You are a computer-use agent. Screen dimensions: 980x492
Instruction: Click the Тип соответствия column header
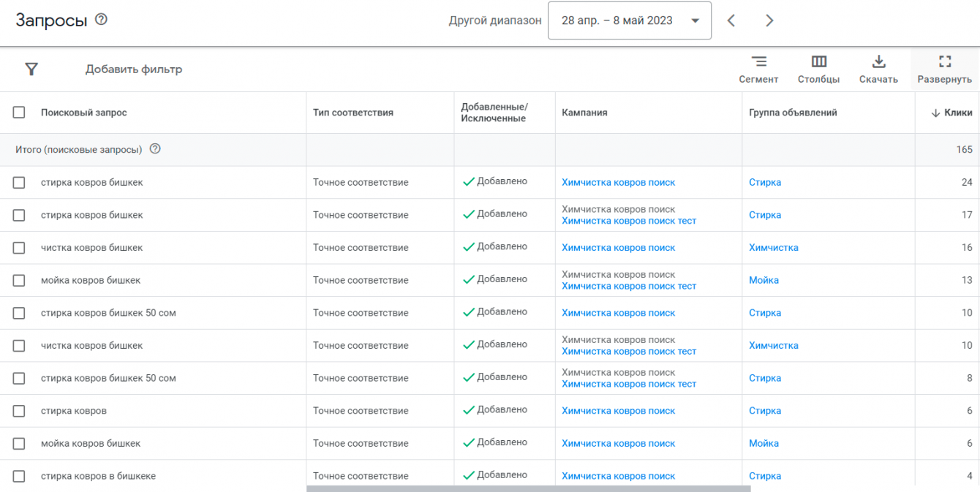(353, 113)
